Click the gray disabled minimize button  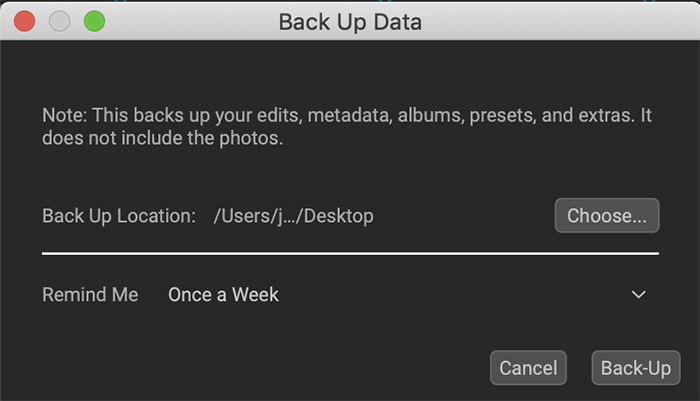[x=59, y=21]
